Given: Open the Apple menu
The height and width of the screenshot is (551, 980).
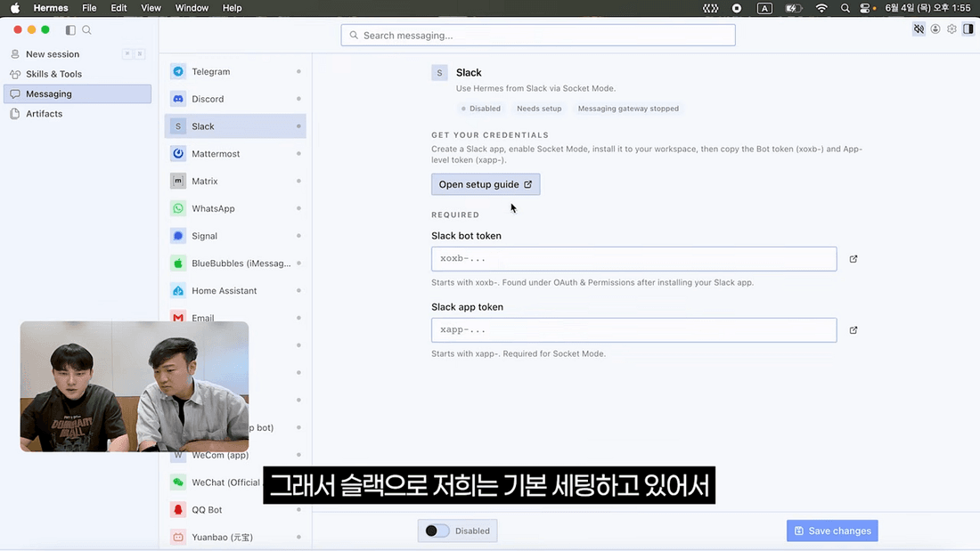Looking at the screenshot, I should click(x=15, y=8).
